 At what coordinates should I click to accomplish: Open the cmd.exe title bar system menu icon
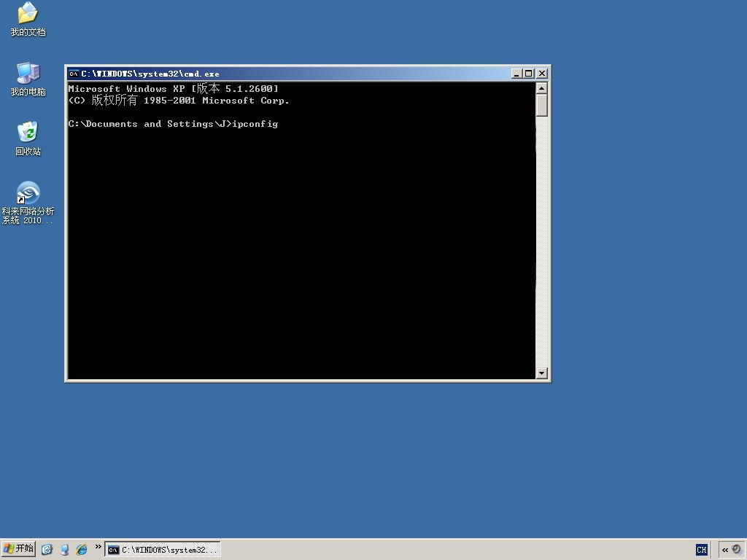pyautogui.click(x=74, y=74)
